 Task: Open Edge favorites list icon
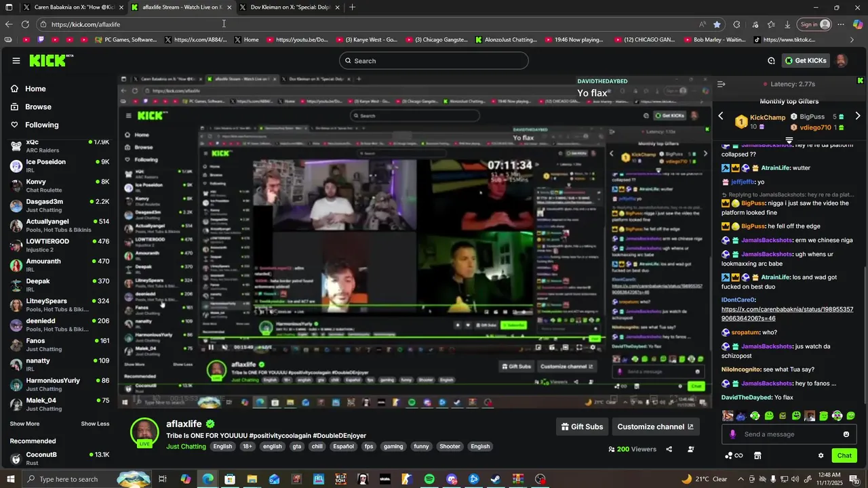[x=771, y=24]
